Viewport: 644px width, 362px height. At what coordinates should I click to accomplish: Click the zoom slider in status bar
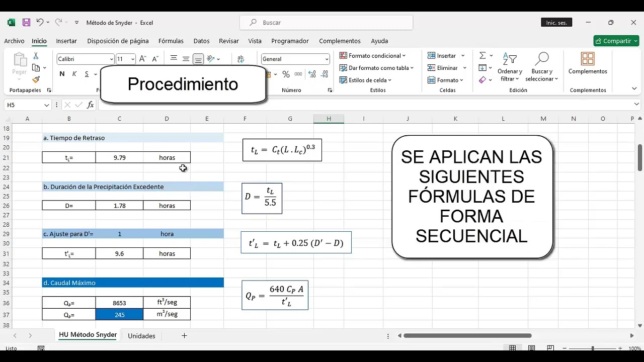tap(593, 348)
